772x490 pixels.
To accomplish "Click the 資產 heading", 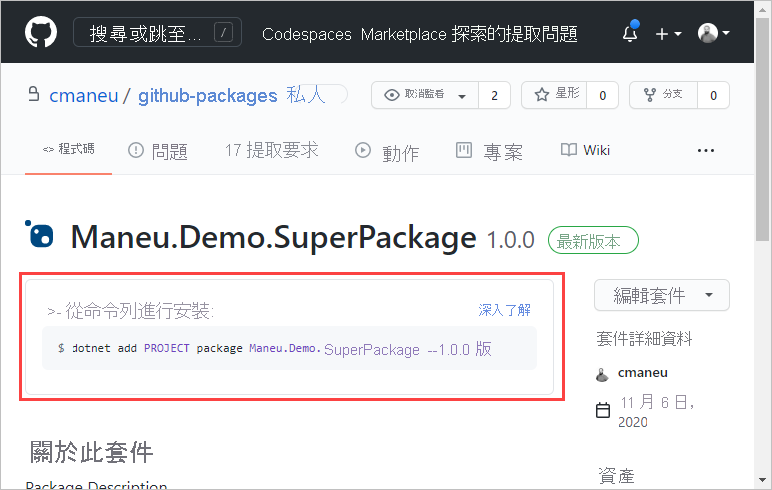I will click(616, 476).
